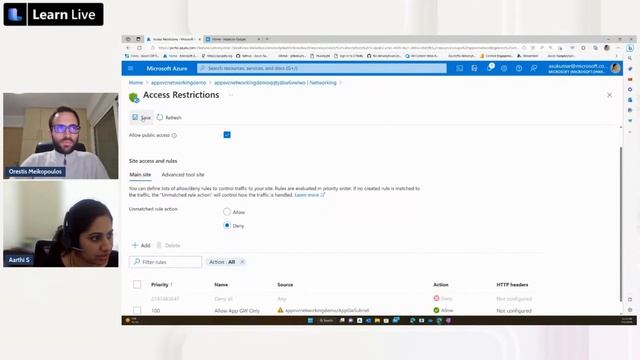The width and height of the screenshot is (640, 360).
Task: Switch to the Main site tab
Action: [140, 174]
